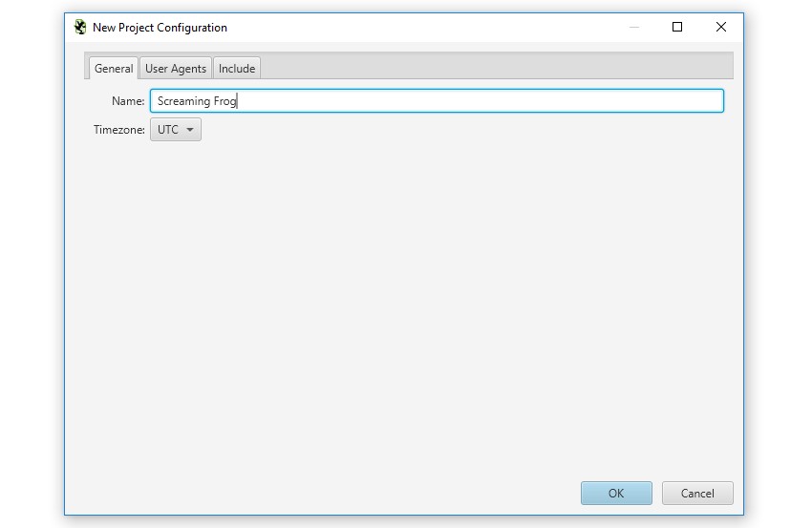Confirm with the OK button

click(x=616, y=494)
